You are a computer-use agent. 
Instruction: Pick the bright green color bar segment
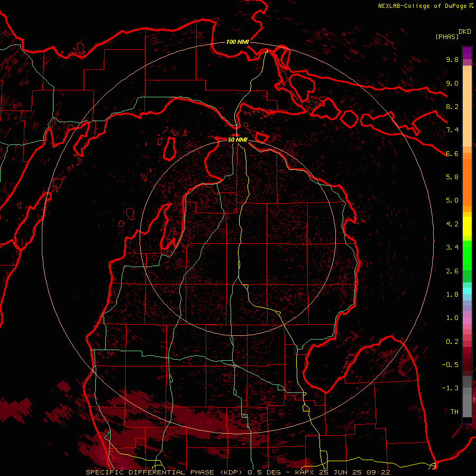click(x=467, y=255)
